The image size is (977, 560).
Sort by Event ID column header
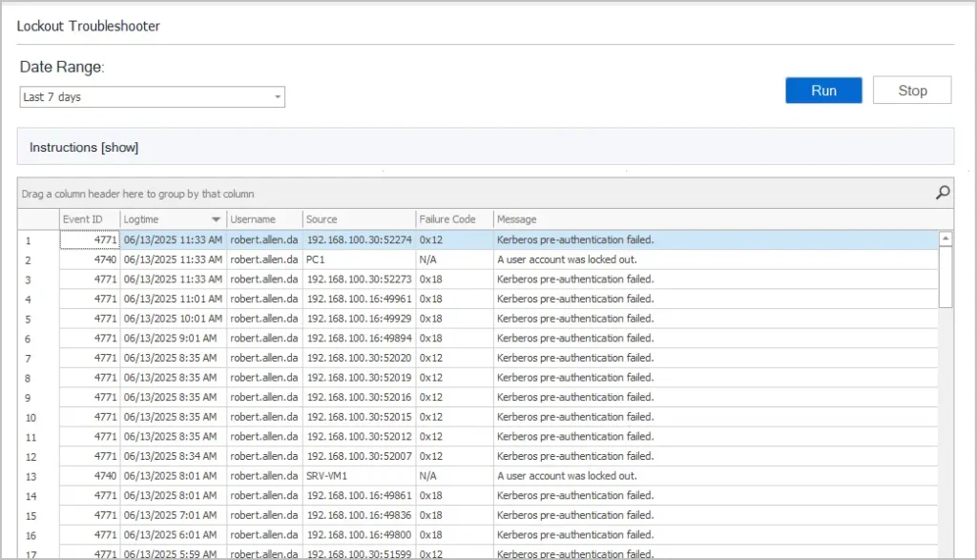pos(90,219)
